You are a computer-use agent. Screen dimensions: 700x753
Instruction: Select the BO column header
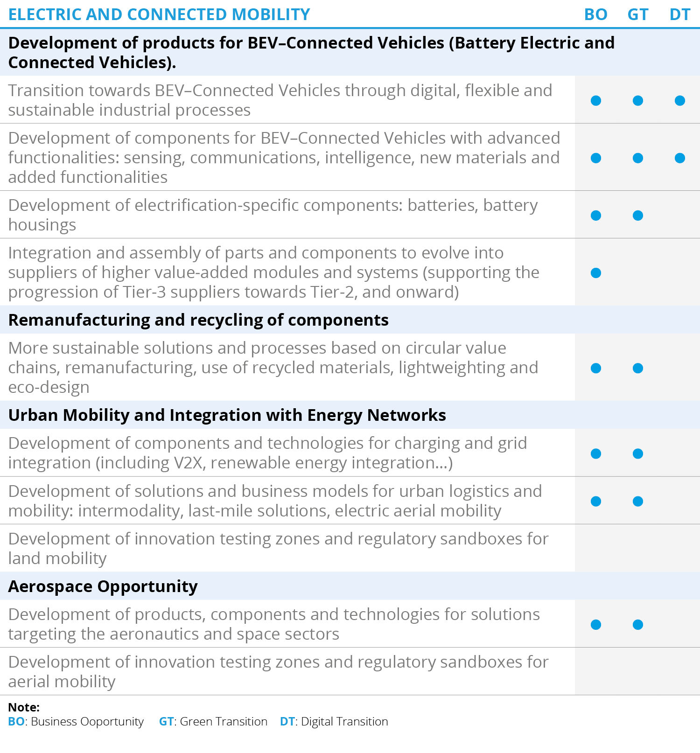click(x=596, y=14)
